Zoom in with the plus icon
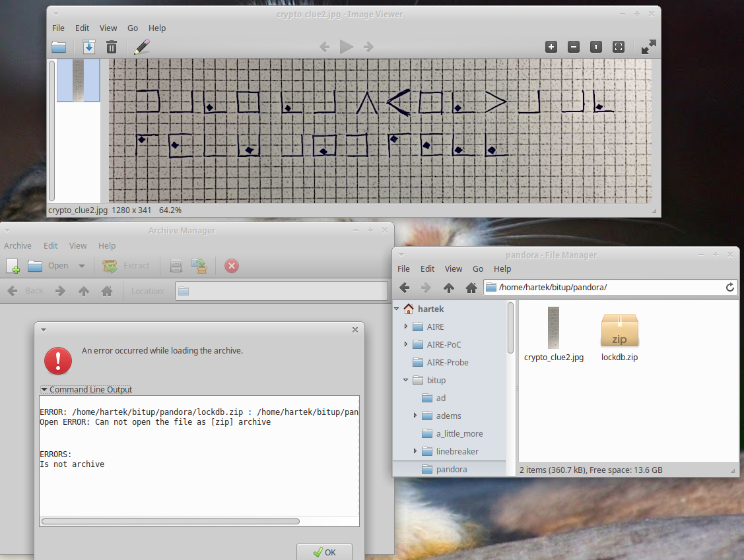 [x=551, y=47]
